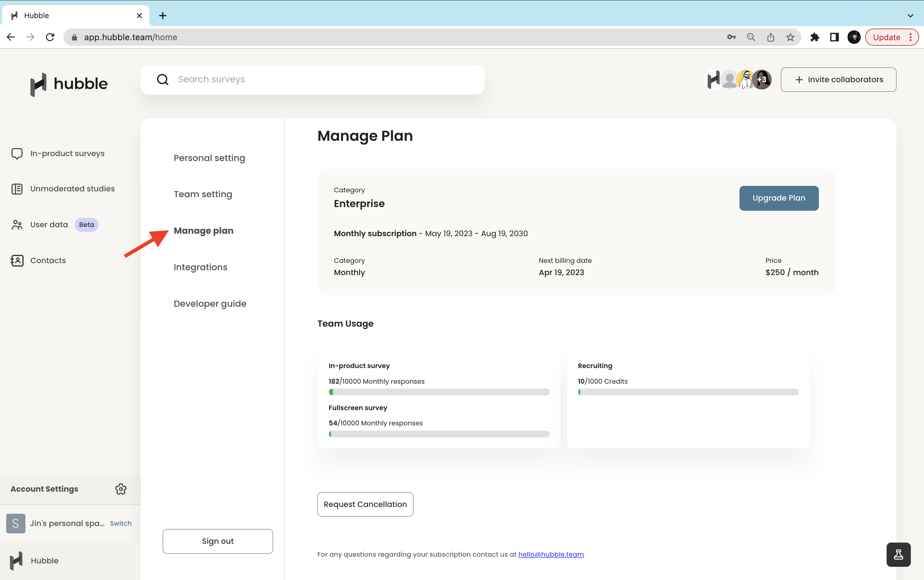Image resolution: width=924 pixels, height=580 pixels.
Task: Click the Unmoderated studies list icon
Action: click(x=17, y=189)
